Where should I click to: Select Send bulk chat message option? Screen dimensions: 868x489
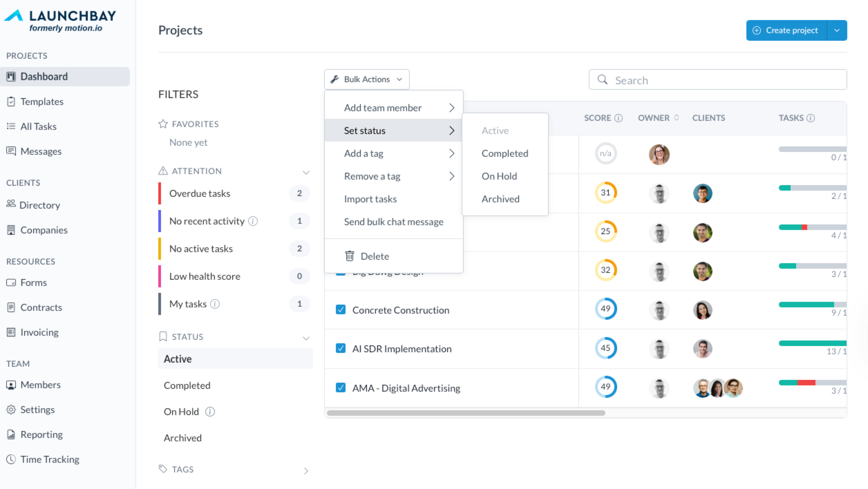click(x=393, y=222)
